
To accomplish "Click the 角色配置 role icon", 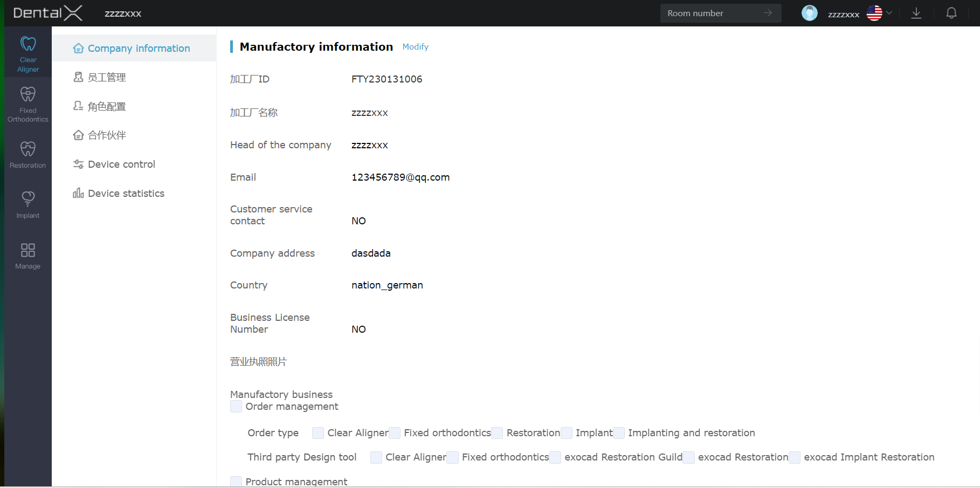I will pos(78,106).
